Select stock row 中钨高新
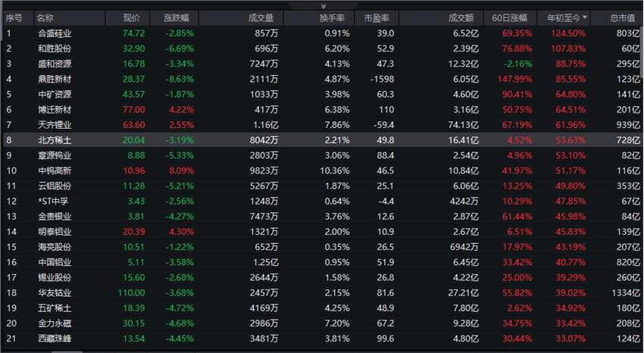The height and width of the screenshot is (353, 644). tap(321, 170)
